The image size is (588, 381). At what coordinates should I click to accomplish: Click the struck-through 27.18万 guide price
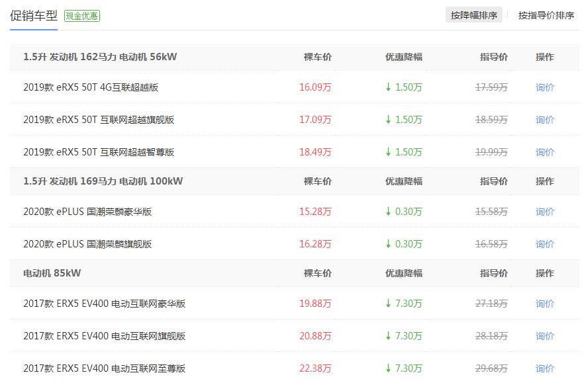(x=491, y=304)
